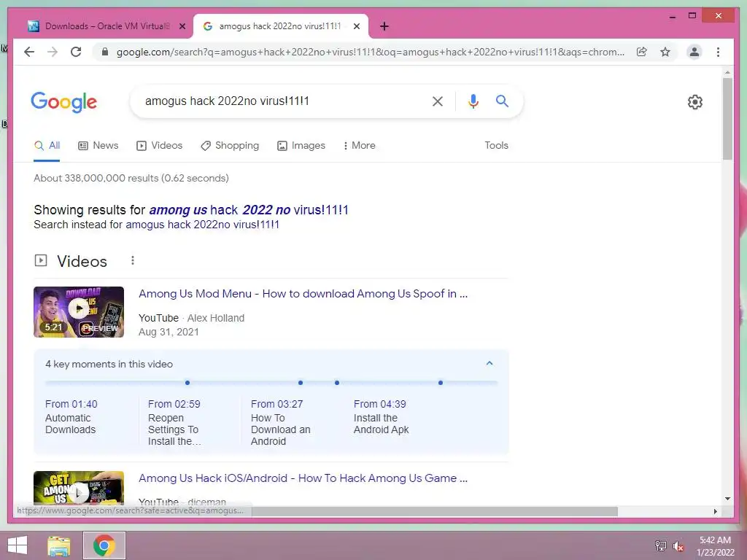This screenshot has width=747, height=560.
Task: Click Alex Holland channel text
Action: (216, 318)
